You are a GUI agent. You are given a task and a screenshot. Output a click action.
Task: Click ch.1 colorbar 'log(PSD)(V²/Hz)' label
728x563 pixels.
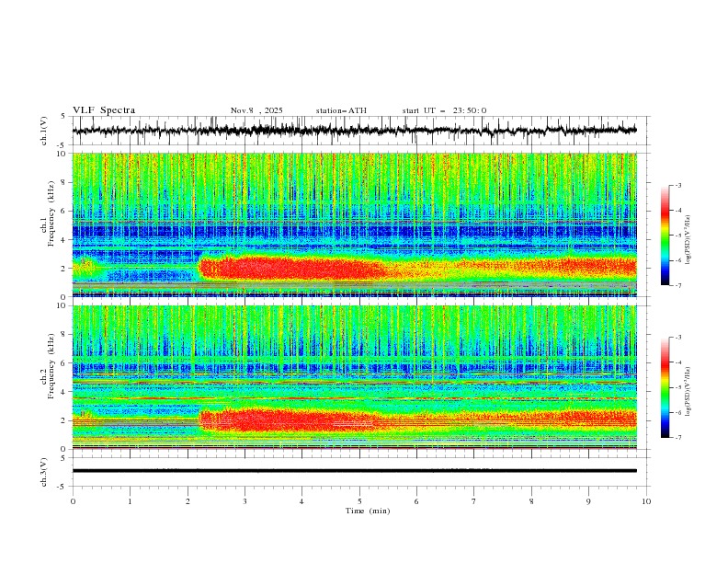point(688,240)
